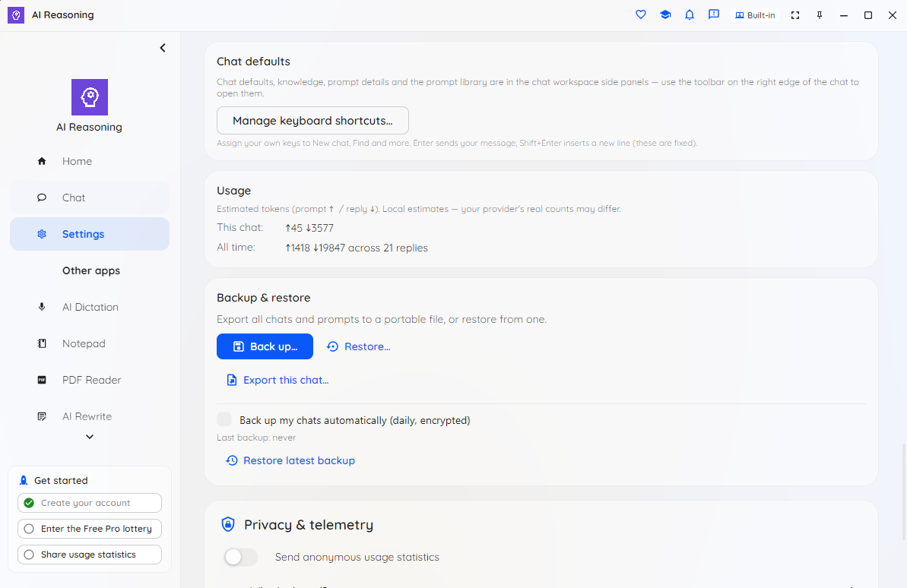Image resolution: width=907 pixels, height=588 pixels.
Task: Open AI Dictation from Other apps
Action: 90,307
